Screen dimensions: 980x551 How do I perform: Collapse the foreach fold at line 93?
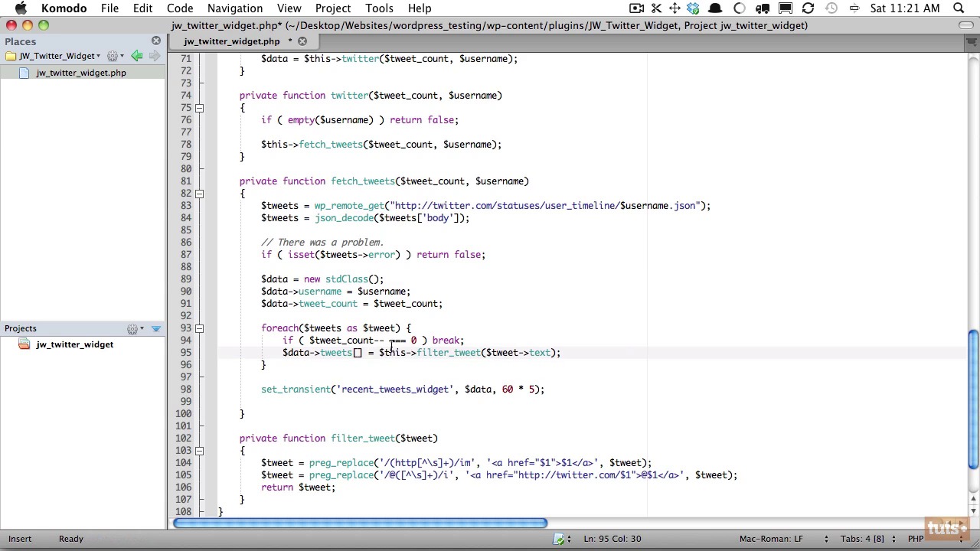click(x=199, y=328)
